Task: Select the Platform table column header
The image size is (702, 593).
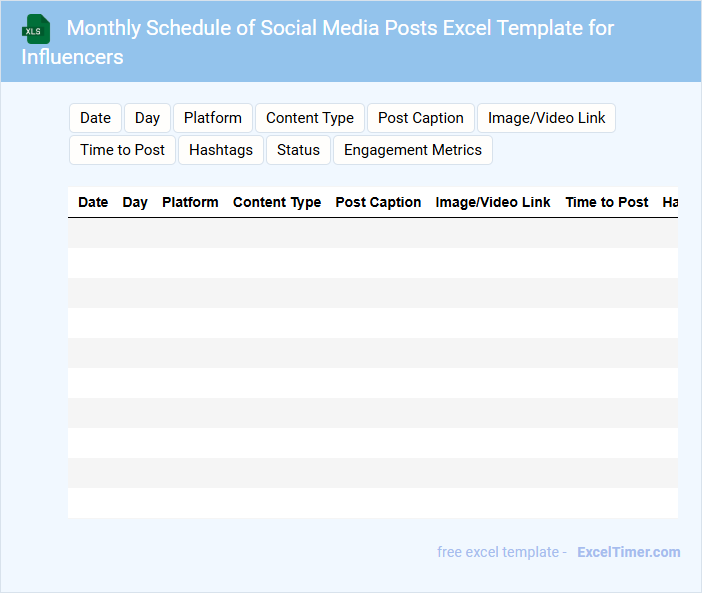Action: (x=190, y=202)
